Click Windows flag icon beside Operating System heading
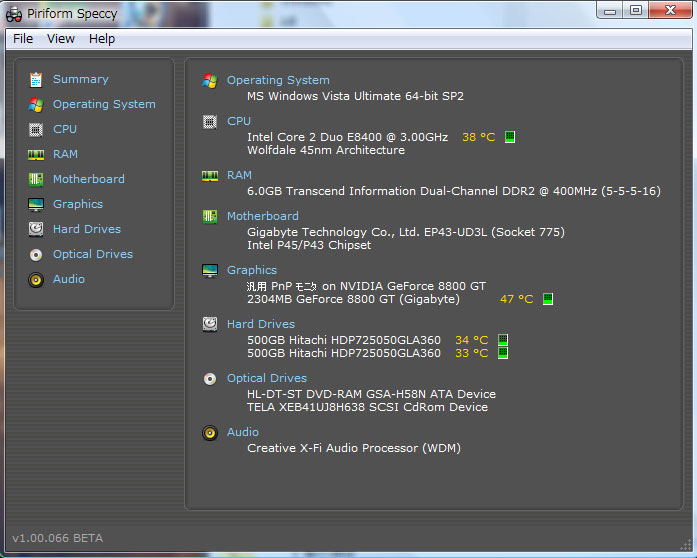This screenshot has width=697, height=558. 210,80
